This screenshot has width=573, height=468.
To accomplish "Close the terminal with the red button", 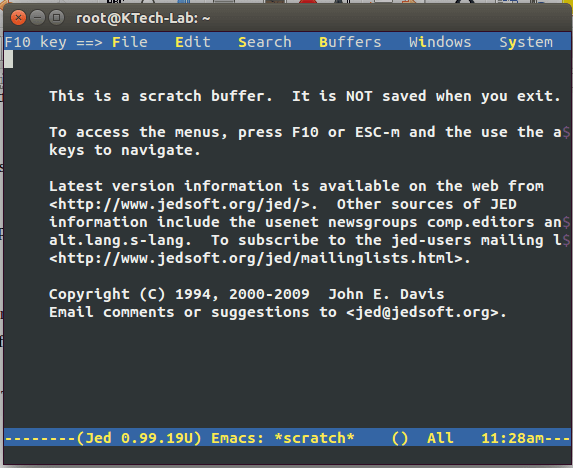I will (x=18, y=18).
